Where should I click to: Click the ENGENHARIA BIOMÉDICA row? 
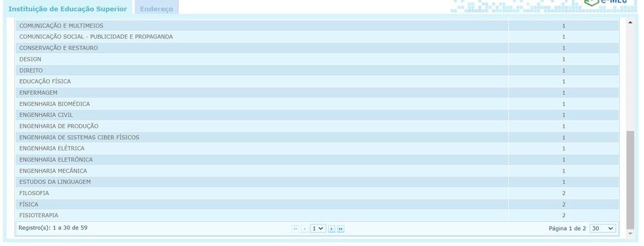317,104
